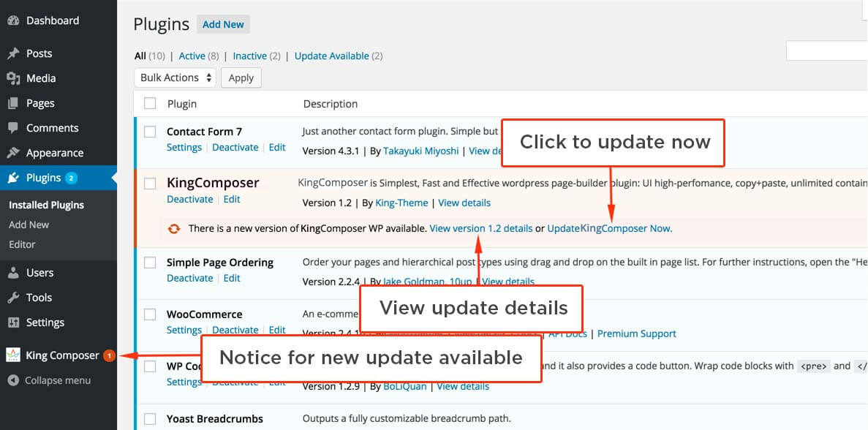Click Edit under Contact Form 7

277,147
